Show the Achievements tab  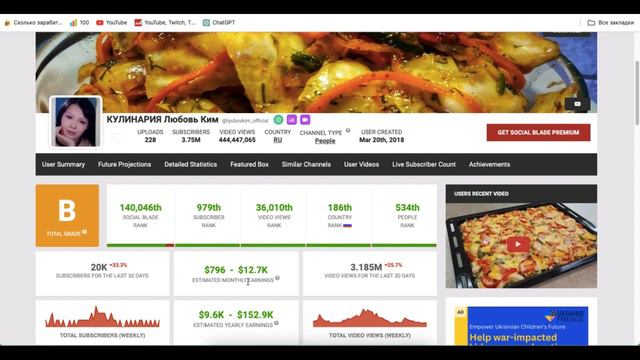pos(489,164)
